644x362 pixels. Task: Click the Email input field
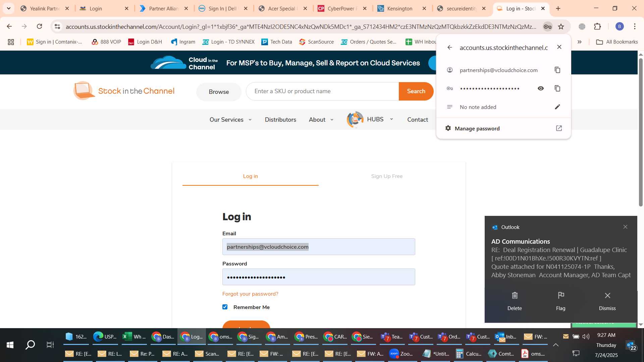point(319,247)
